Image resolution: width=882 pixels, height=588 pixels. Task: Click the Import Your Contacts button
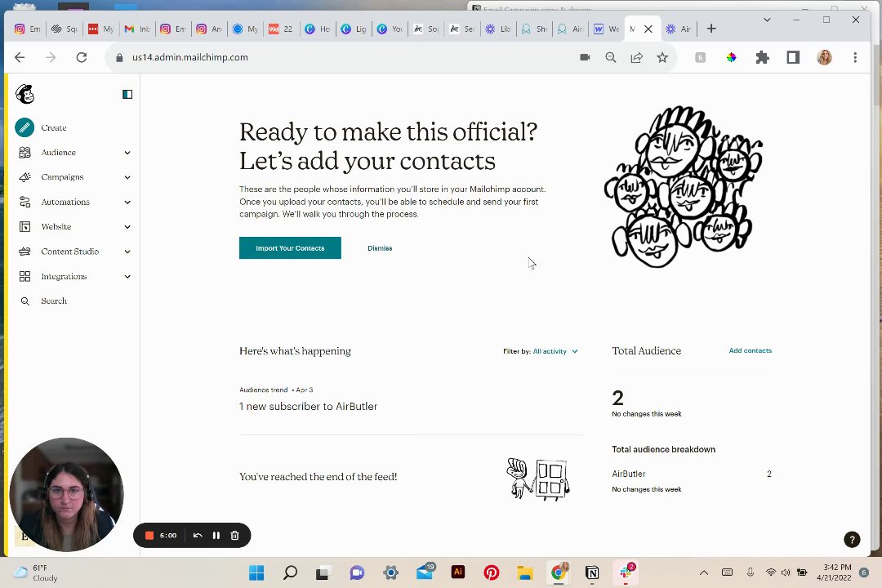pos(290,248)
